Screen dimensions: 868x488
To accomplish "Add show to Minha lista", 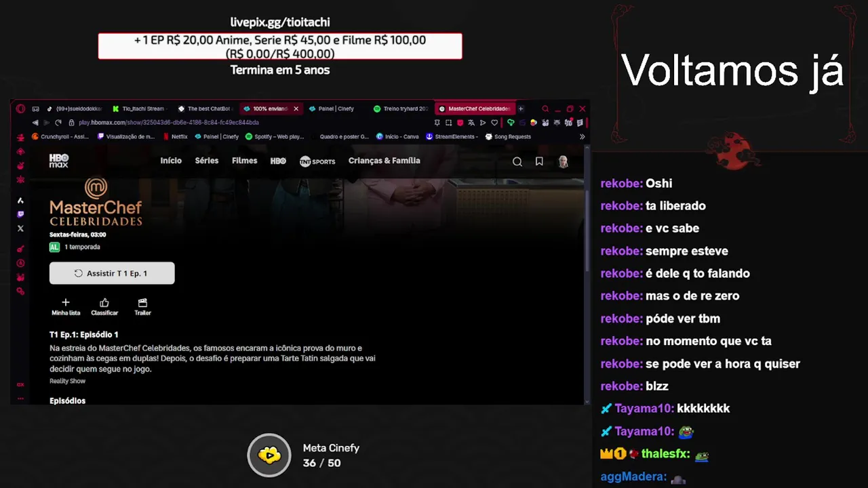I will (66, 307).
